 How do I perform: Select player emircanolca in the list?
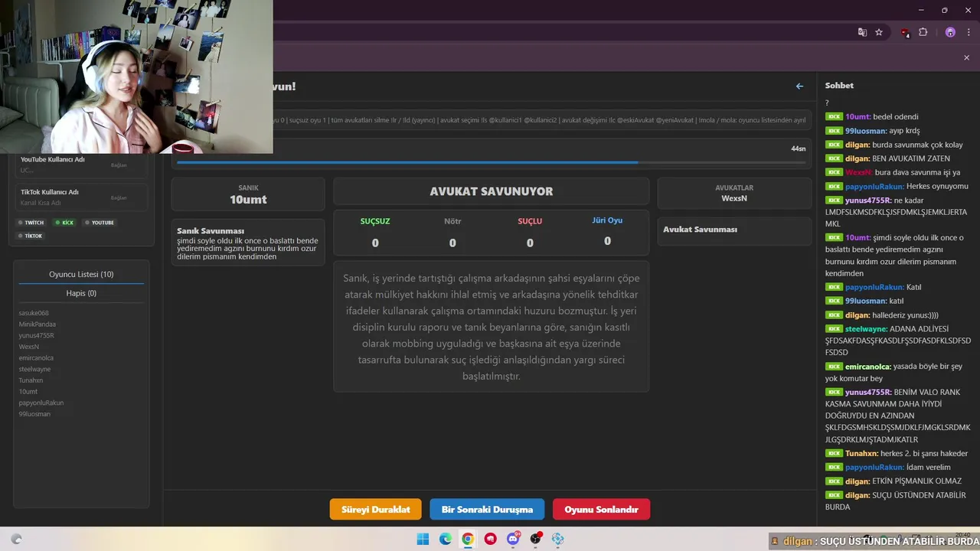tap(36, 358)
